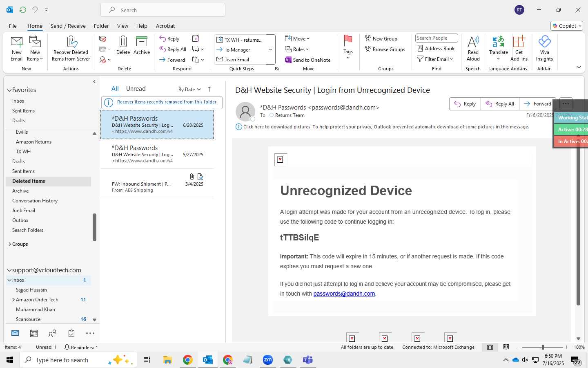Image resolution: width=588 pixels, height=368 pixels.
Task: Archive the selected email
Action: click(142, 45)
